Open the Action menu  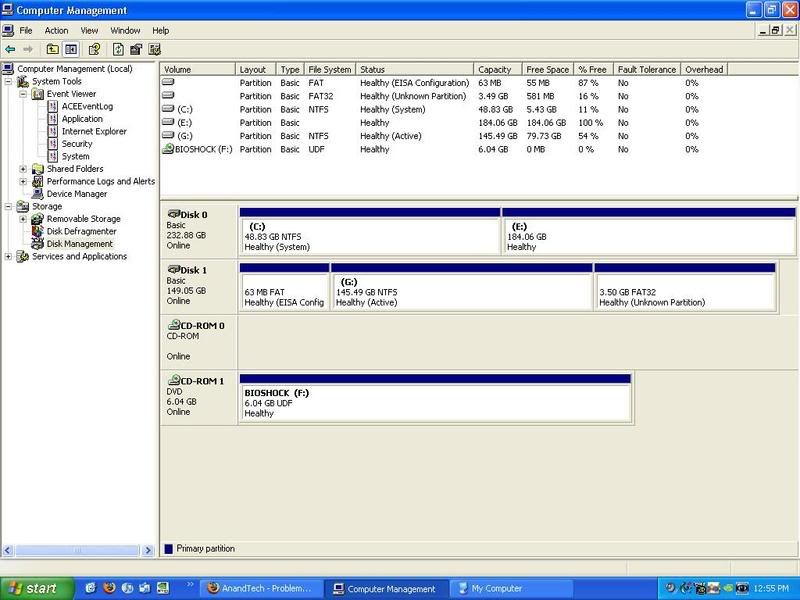tap(56, 31)
